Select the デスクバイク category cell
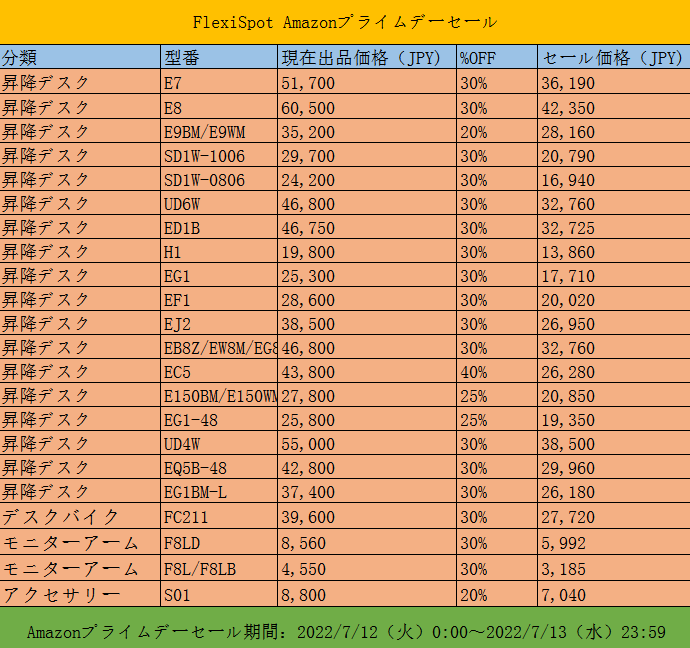 point(80,516)
